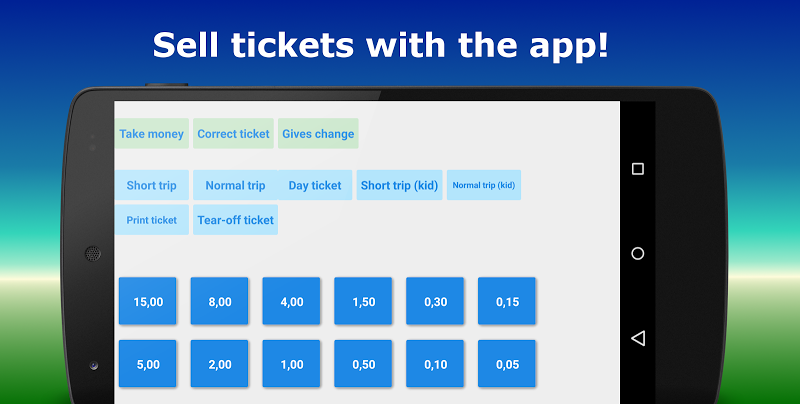This screenshot has height=404, width=800.
Task: Select the Tear-off ticket button
Action: 235,220
